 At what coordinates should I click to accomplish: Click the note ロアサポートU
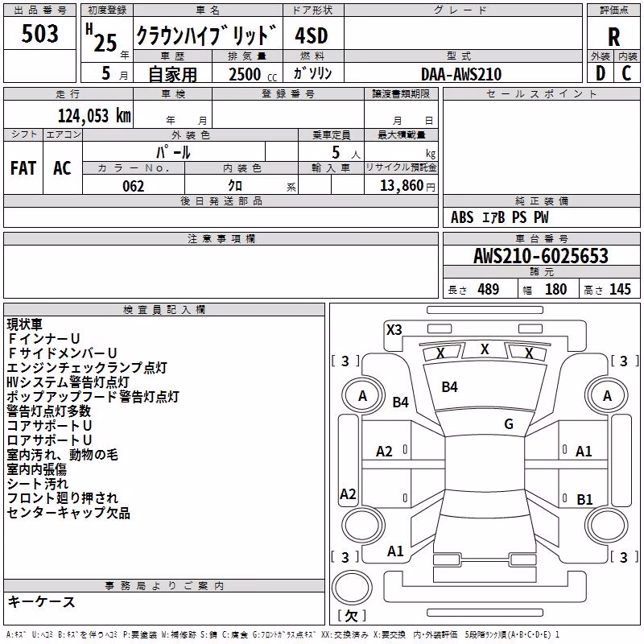(x=49, y=440)
